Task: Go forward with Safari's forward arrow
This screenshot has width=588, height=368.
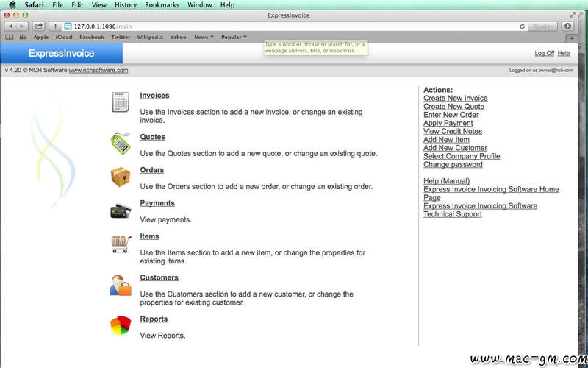Action: click(22, 26)
